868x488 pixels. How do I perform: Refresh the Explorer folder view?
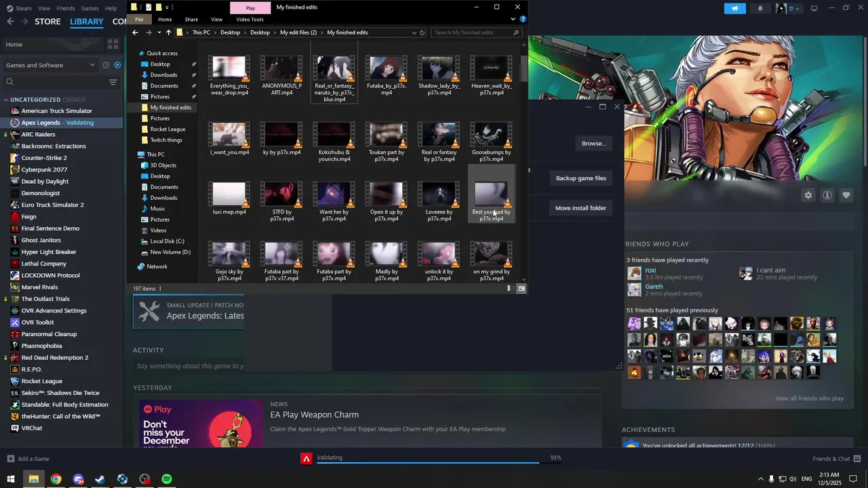422,33
